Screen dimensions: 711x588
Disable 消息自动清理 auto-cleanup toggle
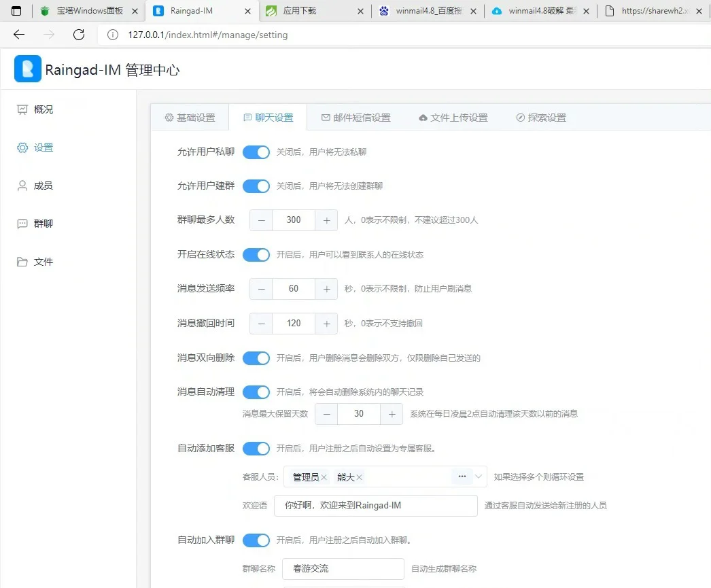[x=256, y=392]
